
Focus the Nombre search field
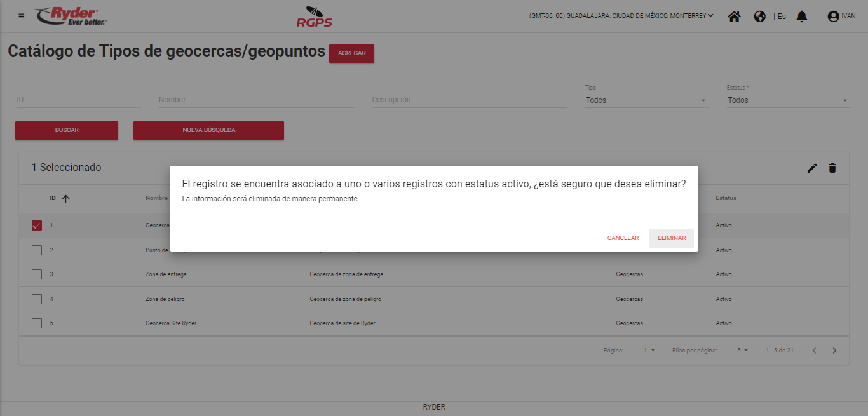255,100
